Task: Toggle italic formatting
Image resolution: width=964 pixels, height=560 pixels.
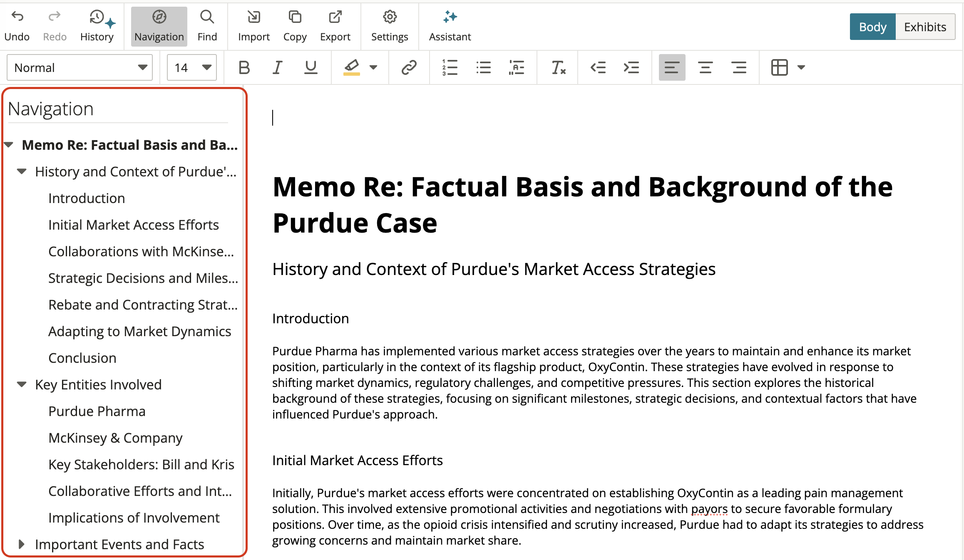Action: point(277,67)
